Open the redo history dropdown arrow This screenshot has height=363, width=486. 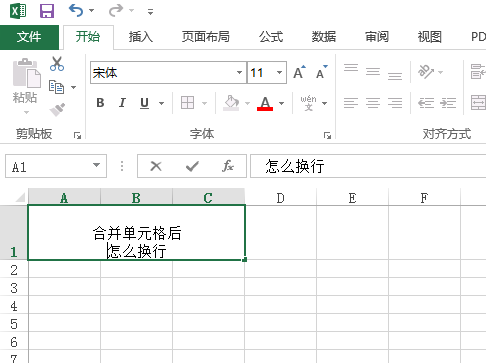pos(131,11)
